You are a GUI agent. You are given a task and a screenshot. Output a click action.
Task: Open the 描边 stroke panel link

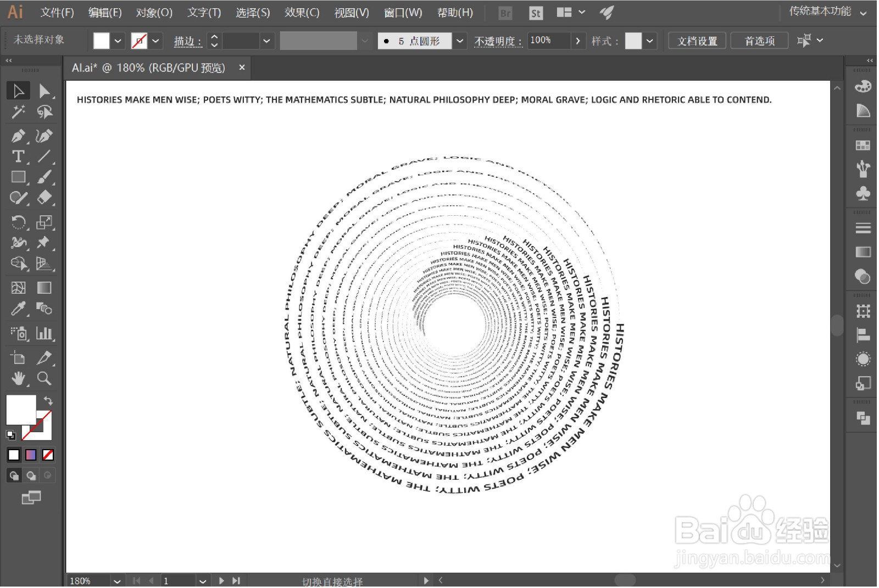pos(187,41)
